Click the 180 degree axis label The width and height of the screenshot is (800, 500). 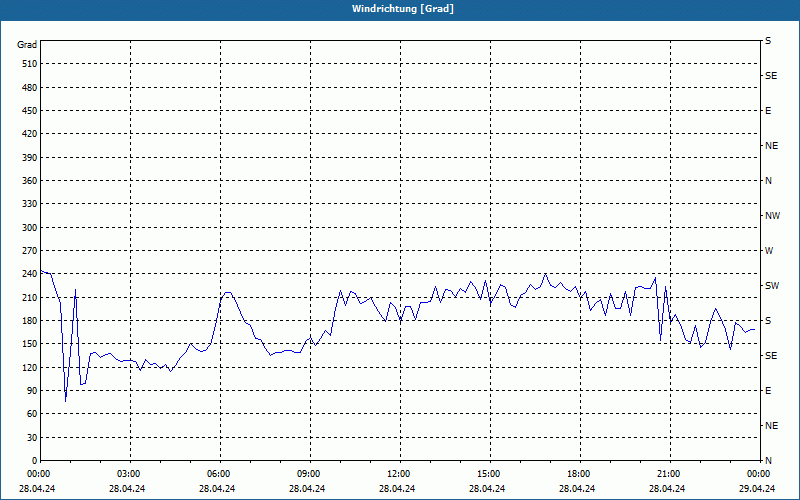[30, 321]
